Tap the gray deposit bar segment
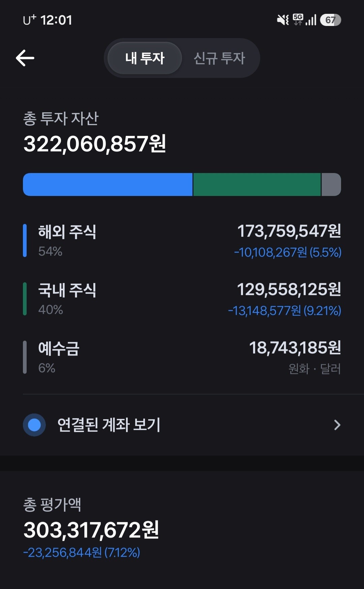The height and width of the screenshot is (589, 364). pos(331,185)
